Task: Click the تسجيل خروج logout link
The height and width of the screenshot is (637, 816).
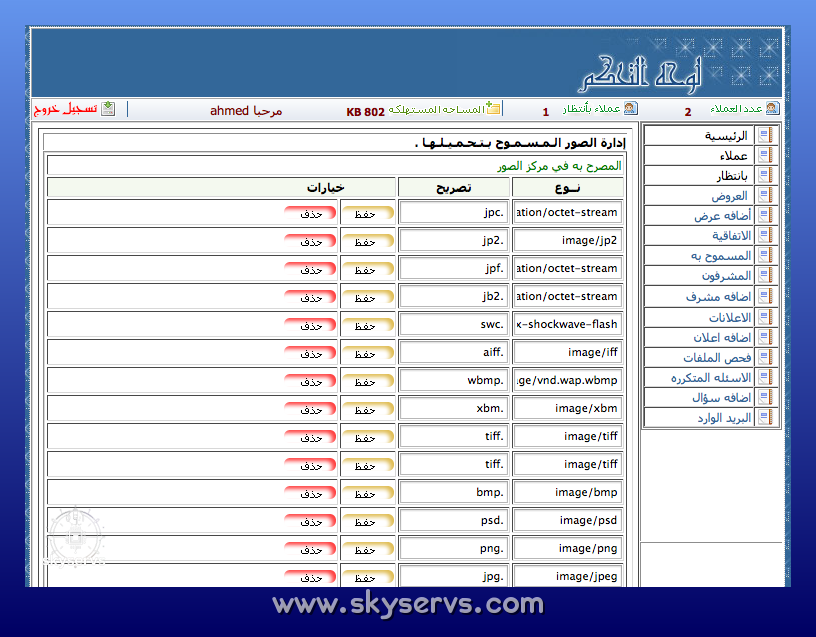Action: (x=65, y=109)
